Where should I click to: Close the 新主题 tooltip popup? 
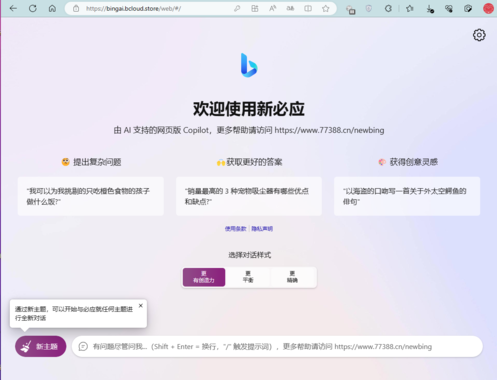pyautogui.click(x=141, y=306)
